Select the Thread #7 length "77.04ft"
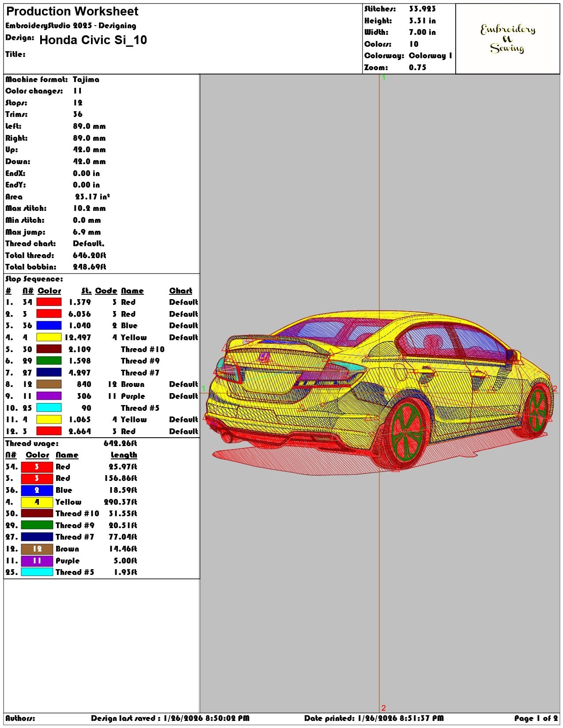The width and height of the screenshot is (563, 728). (x=123, y=537)
